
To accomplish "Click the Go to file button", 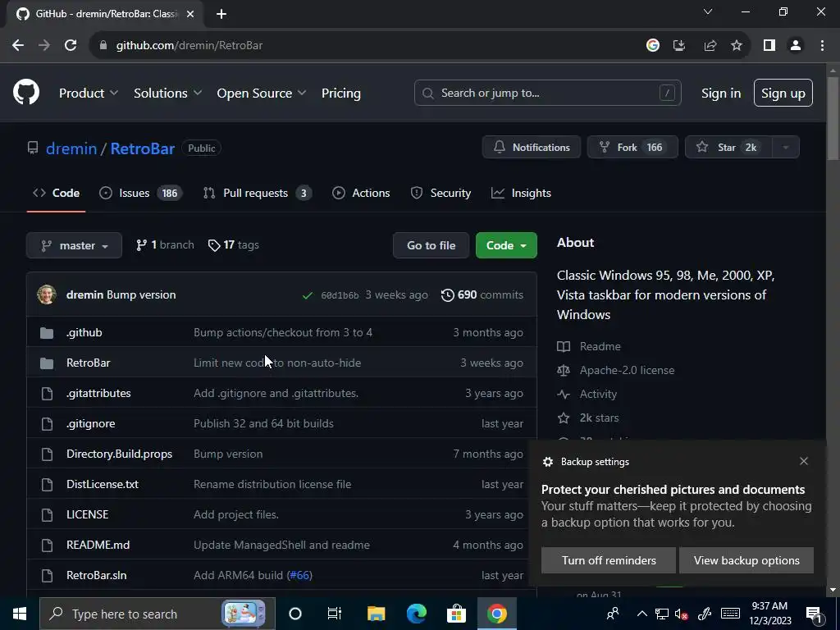I will click(431, 245).
